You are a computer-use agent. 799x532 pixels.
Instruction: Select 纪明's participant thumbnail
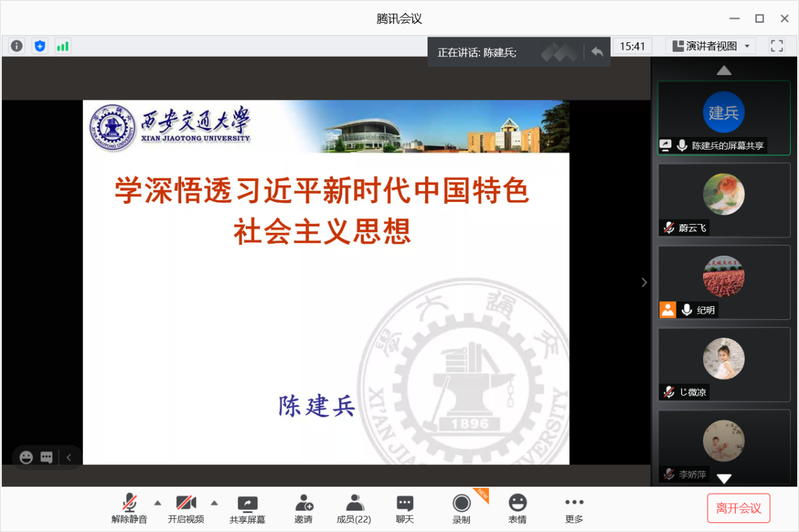[724, 282]
